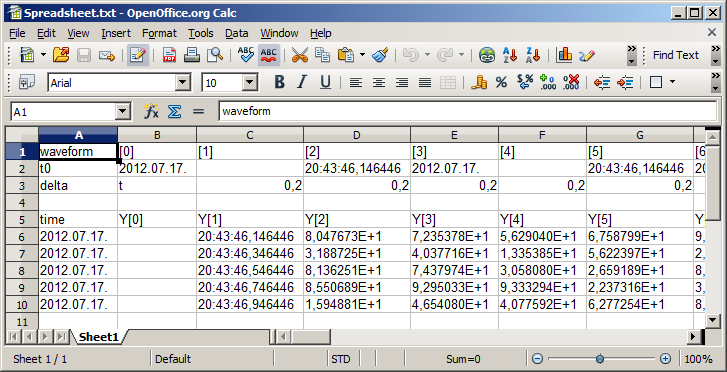Screen dimensions: 727x372
Task: Open Format menu
Action: (159, 33)
